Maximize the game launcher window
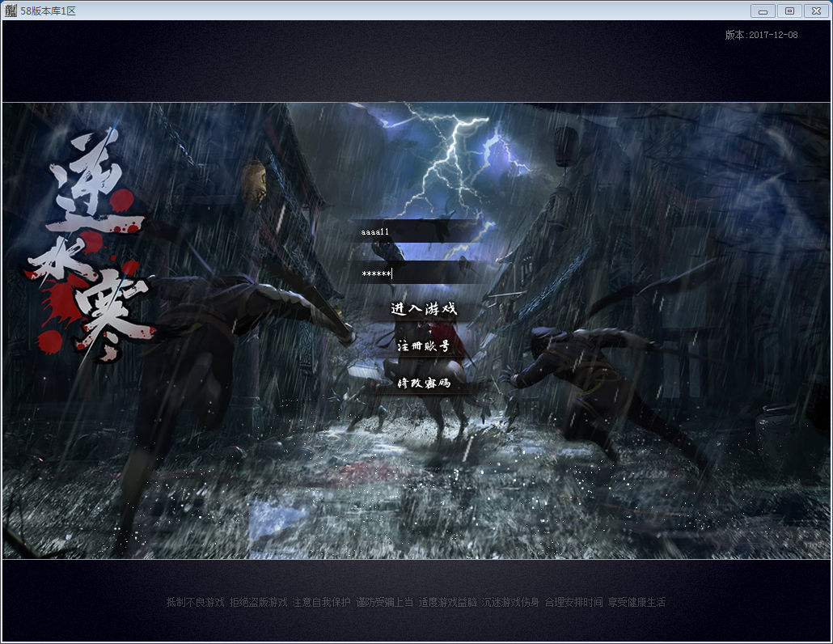833x644 pixels. [790, 11]
